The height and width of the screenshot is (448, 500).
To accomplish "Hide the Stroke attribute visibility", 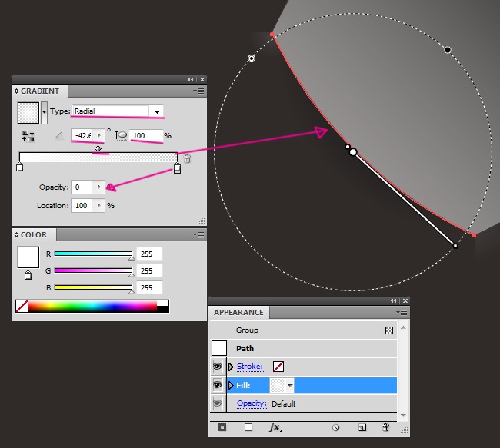I will pyautogui.click(x=218, y=367).
